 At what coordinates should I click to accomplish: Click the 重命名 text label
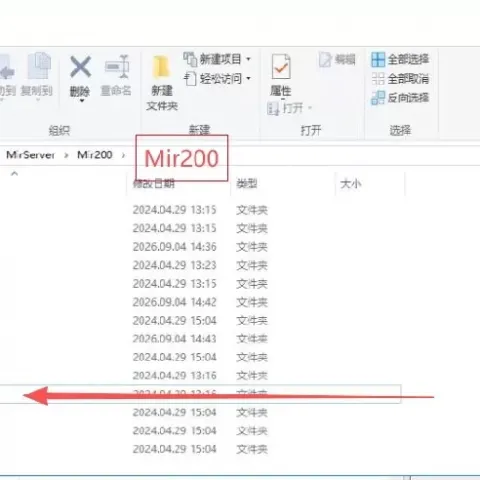point(116,90)
